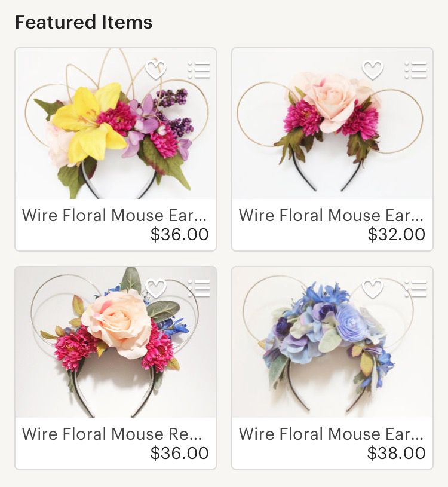The height and width of the screenshot is (487, 448).
Task: Open list menu icon on $32.00 item
Action: (415, 70)
